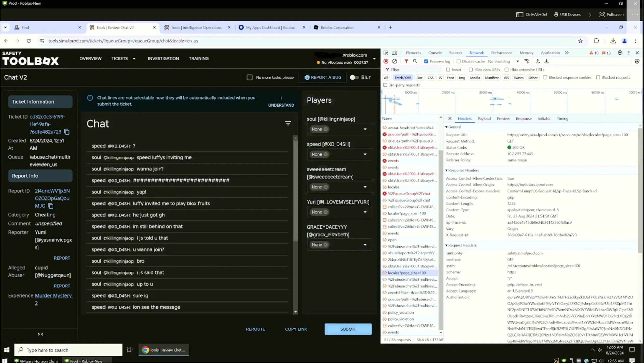Screen dimensions: 644x363
Task: Reload the browser page
Action: click(x=29, y=41)
